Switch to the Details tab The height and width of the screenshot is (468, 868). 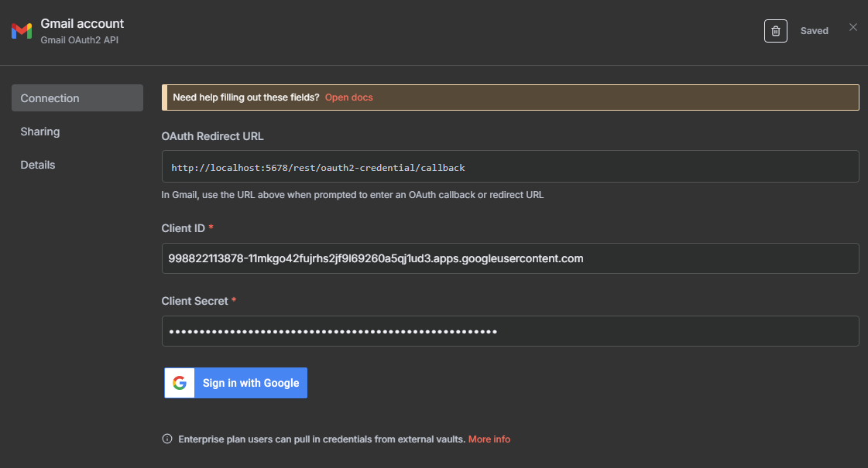38,165
